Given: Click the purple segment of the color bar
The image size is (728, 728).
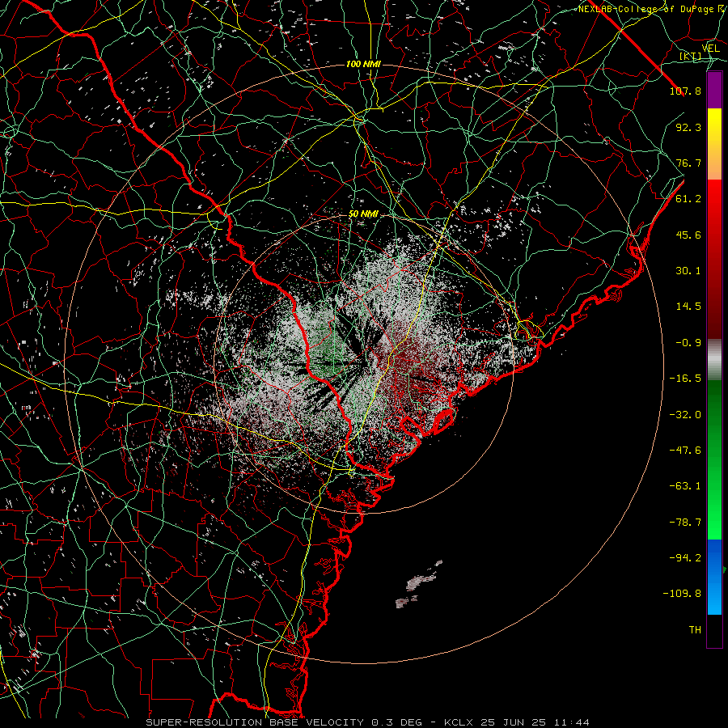Looking at the screenshot, I should 714,91.
